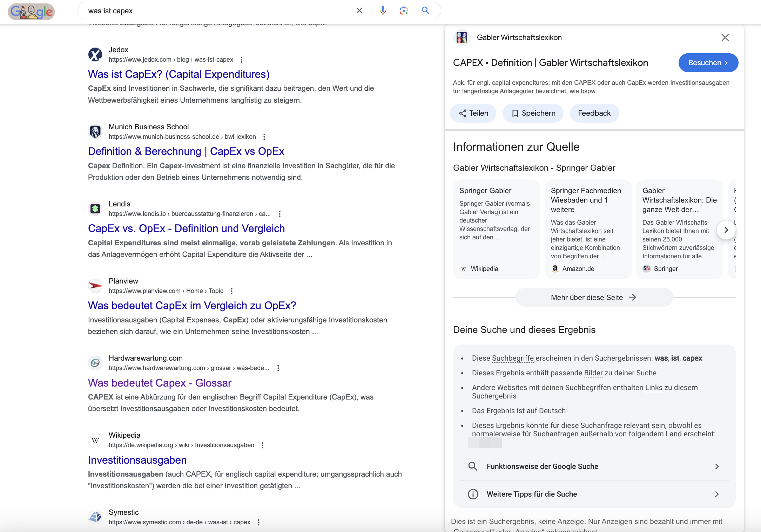
Task: Click the Springer icon in the Gabler card
Action: pos(647,268)
